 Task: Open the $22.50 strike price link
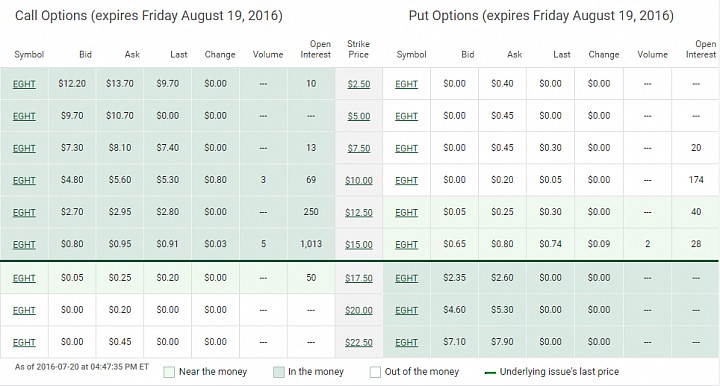[359, 342]
